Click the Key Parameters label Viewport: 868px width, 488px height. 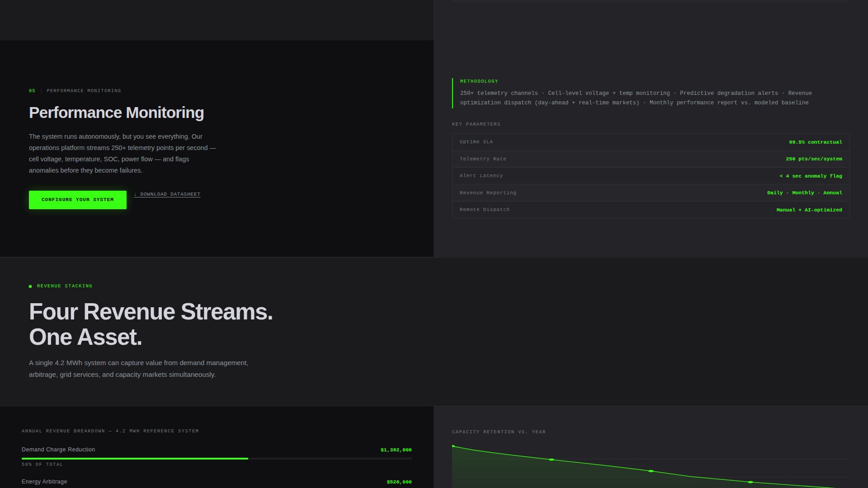tap(476, 124)
